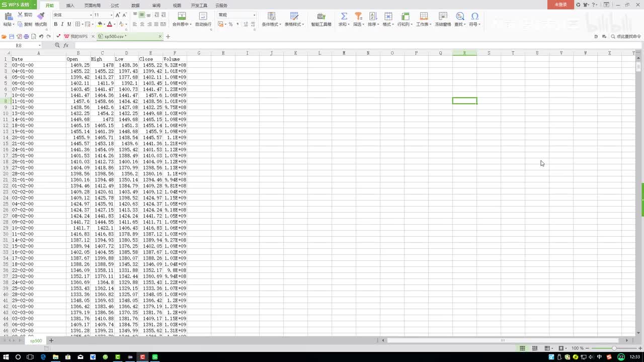
Task: Click zoom in plus button
Action: pos(639,348)
